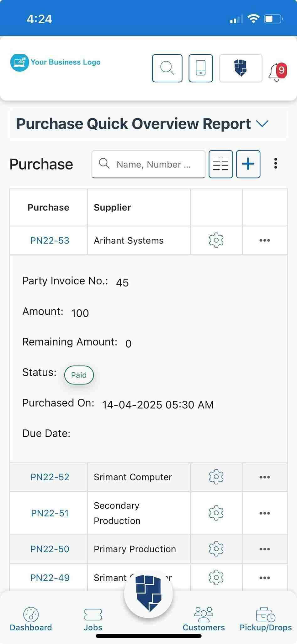Expand the Purchase Quick Overview Report dropdown

(x=262, y=123)
